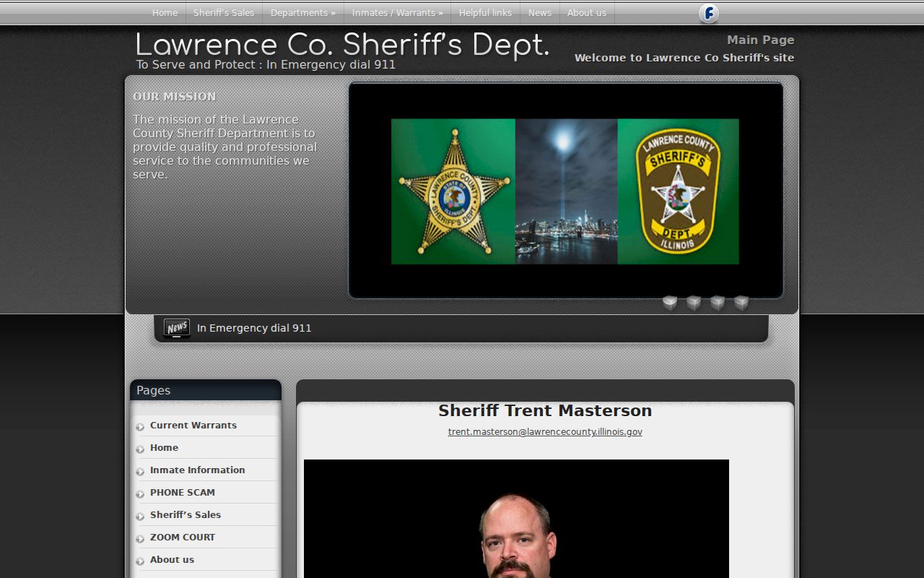This screenshot has width=924, height=578.
Task: Click the Main Page heading text
Action: [761, 40]
